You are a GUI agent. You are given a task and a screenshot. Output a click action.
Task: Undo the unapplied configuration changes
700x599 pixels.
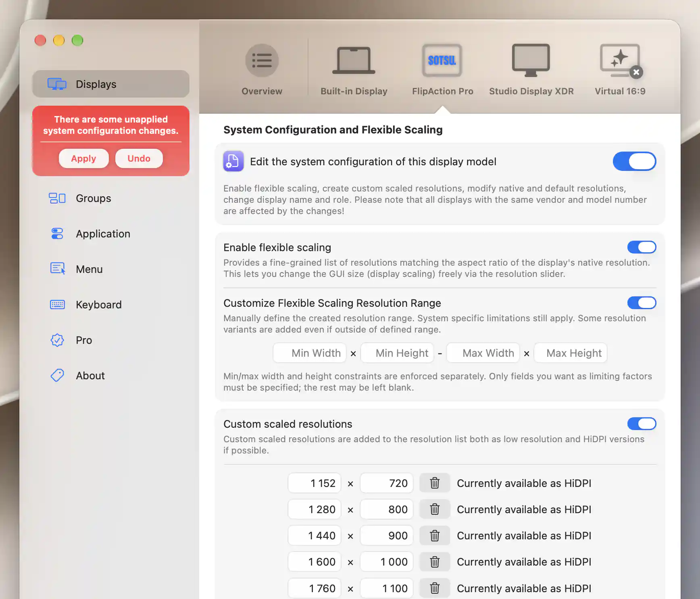click(139, 158)
